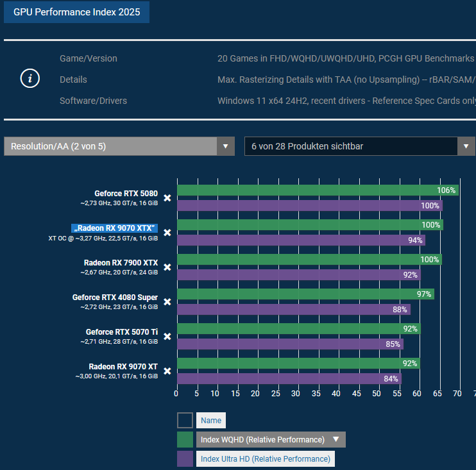The image size is (476, 470).
Task: Remove Geforce RTX 5070 Ti with its X icon
Action: pos(167,336)
